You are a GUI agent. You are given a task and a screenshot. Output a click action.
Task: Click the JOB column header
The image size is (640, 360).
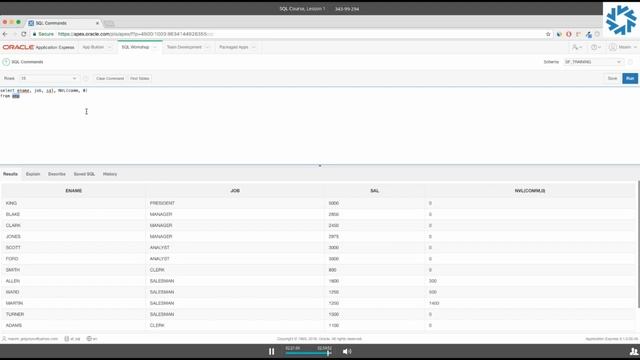click(235, 191)
